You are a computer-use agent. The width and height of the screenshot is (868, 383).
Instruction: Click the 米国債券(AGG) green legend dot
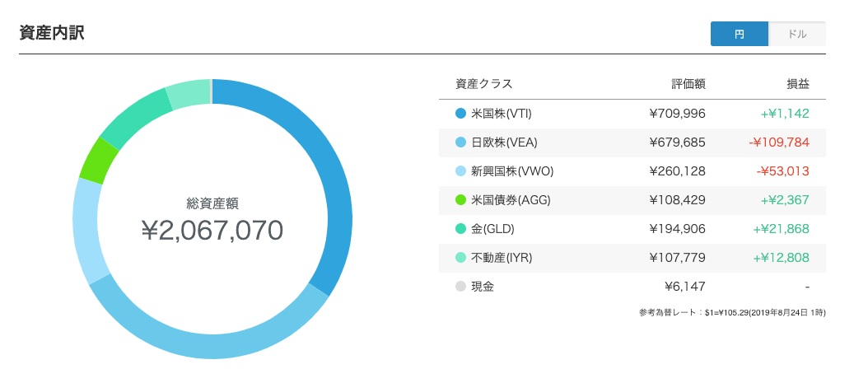tap(460, 200)
